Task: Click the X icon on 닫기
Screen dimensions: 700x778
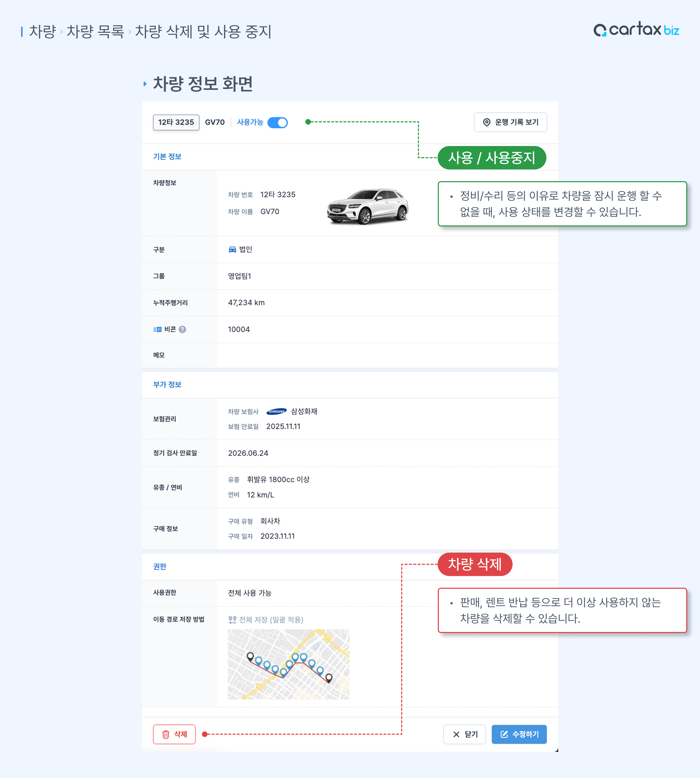Action: point(456,734)
